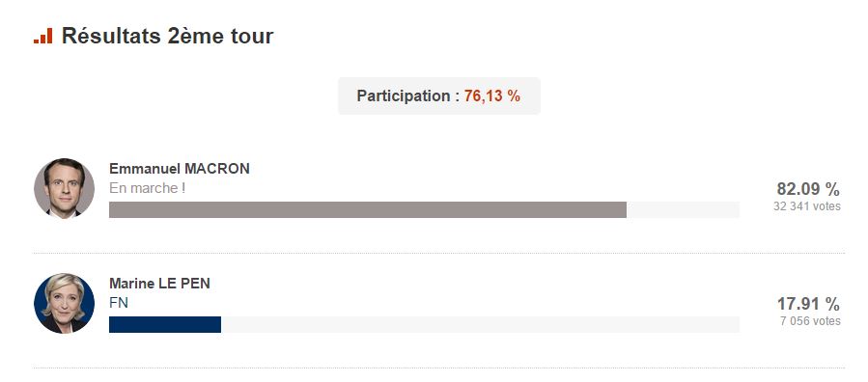Image resolution: width=868 pixels, height=382 pixels.
Task: Click the empty part of Le Pen's bar
Action: [480, 324]
